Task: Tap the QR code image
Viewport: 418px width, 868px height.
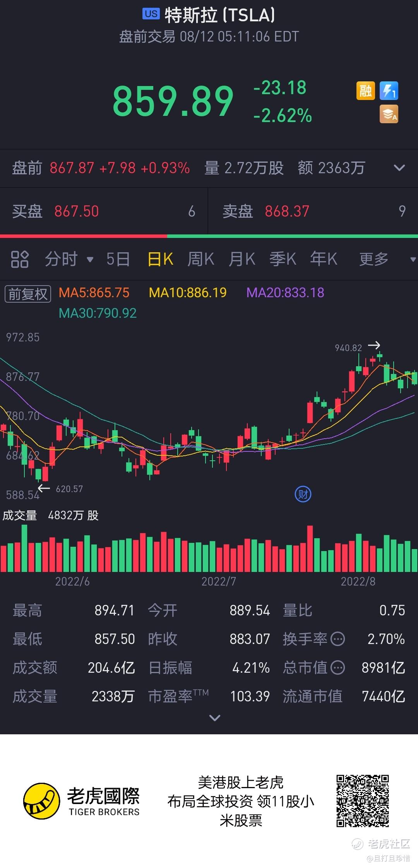Action: click(362, 801)
